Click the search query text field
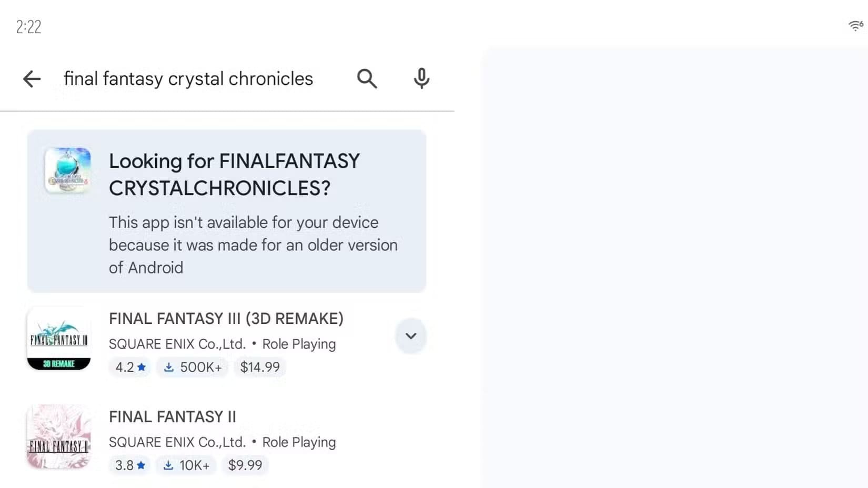The image size is (868, 488). coord(188,78)
